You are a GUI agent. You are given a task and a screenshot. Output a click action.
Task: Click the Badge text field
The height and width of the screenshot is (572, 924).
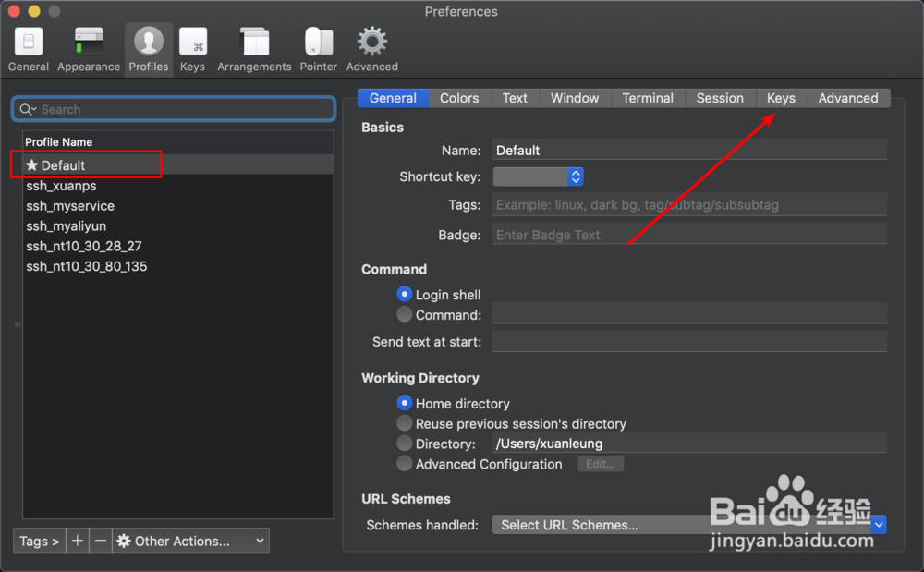[689, 235]
